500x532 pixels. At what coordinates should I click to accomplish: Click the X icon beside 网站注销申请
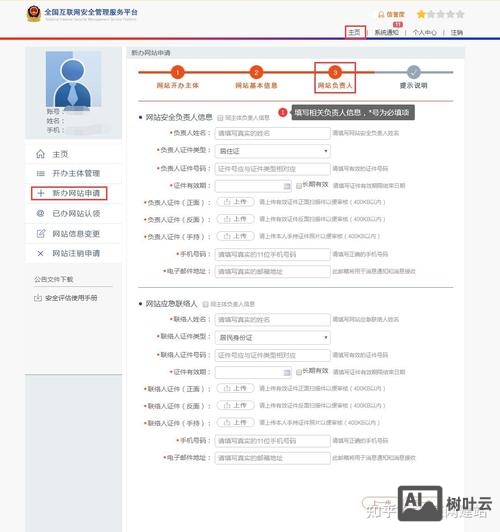[x=40, y=253]
